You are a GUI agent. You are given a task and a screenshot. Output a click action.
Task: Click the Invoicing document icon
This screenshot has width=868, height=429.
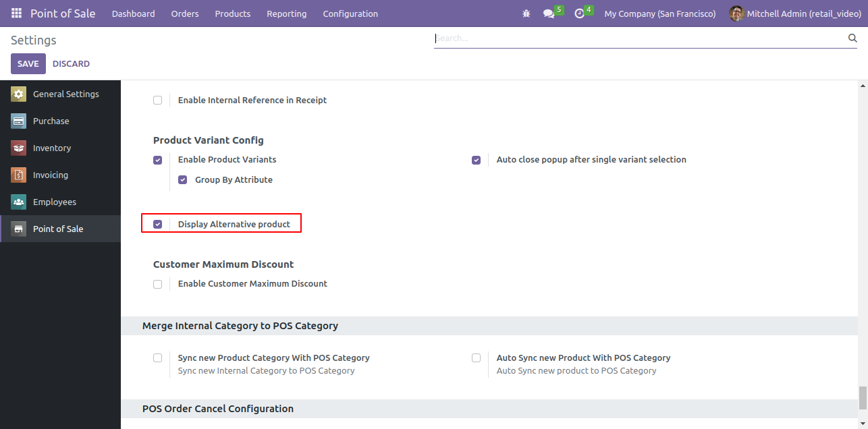pos(18,175)
